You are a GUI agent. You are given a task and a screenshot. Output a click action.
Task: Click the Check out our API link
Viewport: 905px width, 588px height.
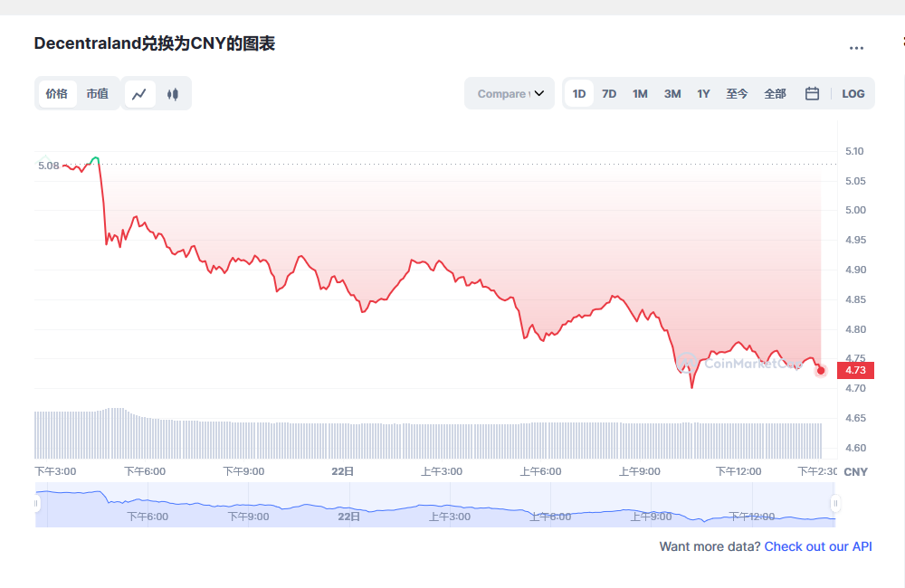(818, 546)
